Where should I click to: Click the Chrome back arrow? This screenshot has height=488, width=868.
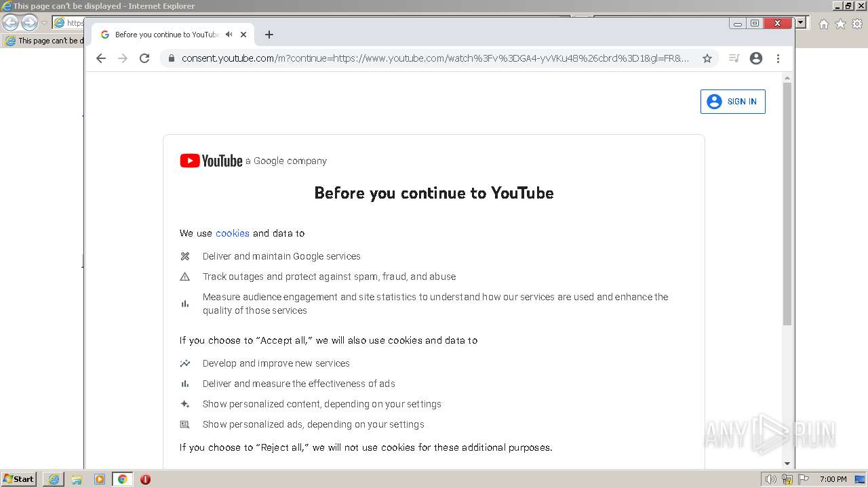[101, 58]
